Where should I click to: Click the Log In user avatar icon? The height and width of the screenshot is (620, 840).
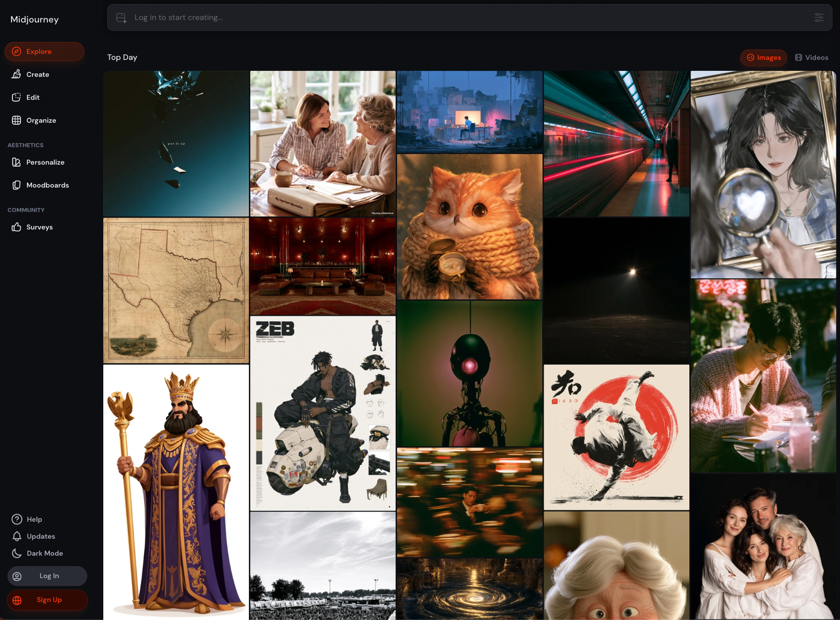pos(17,576)
